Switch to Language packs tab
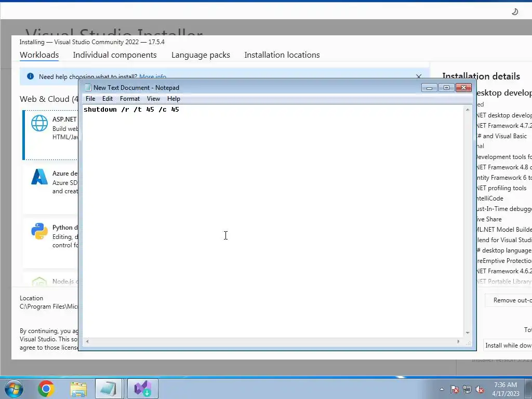The width and height of the screenshot is (532, 399). (201, 55)
